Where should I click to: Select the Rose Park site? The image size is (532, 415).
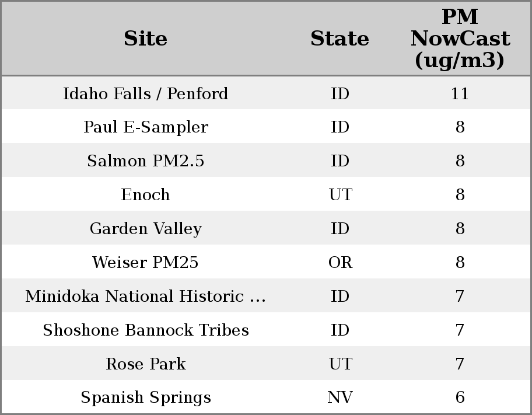tap(146, 364)
